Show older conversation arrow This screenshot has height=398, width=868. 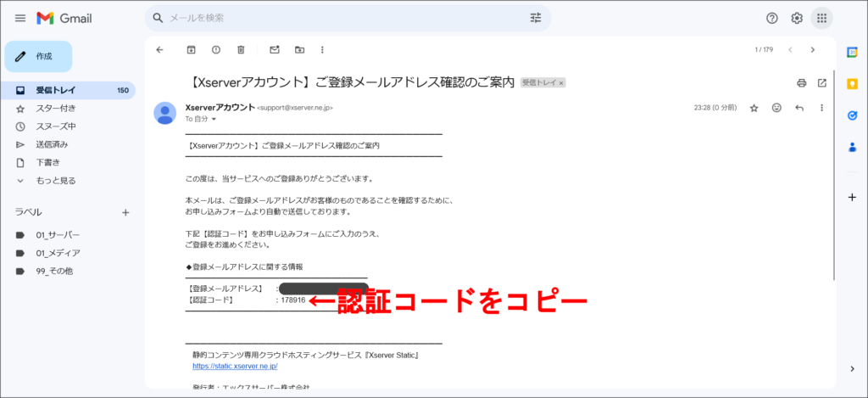point(813,50)
